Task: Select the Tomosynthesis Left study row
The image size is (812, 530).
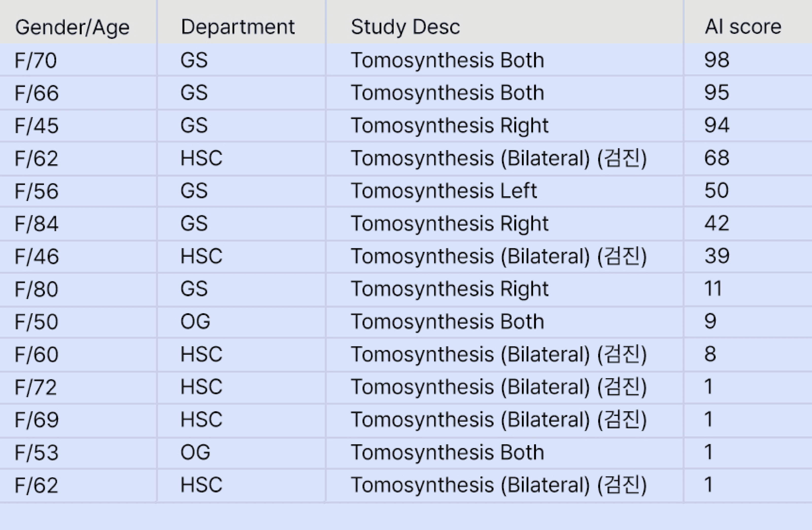Action: pyautogui.click(x=444, y=191)
